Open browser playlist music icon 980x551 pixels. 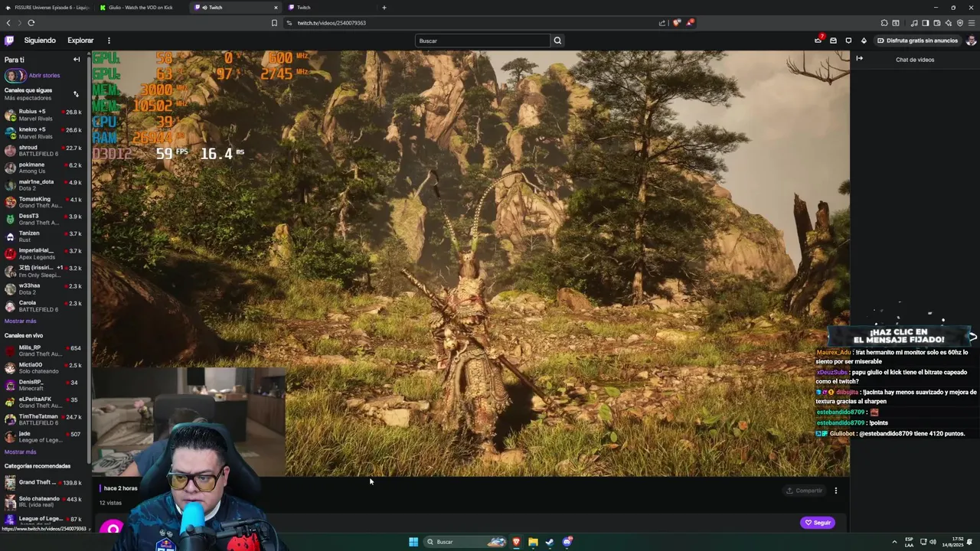coord(913,23)
